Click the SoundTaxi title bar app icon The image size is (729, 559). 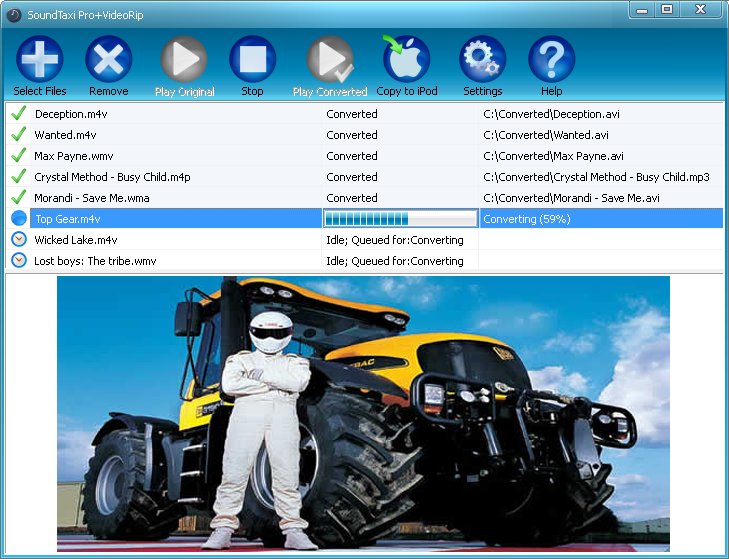coord(13,9)
